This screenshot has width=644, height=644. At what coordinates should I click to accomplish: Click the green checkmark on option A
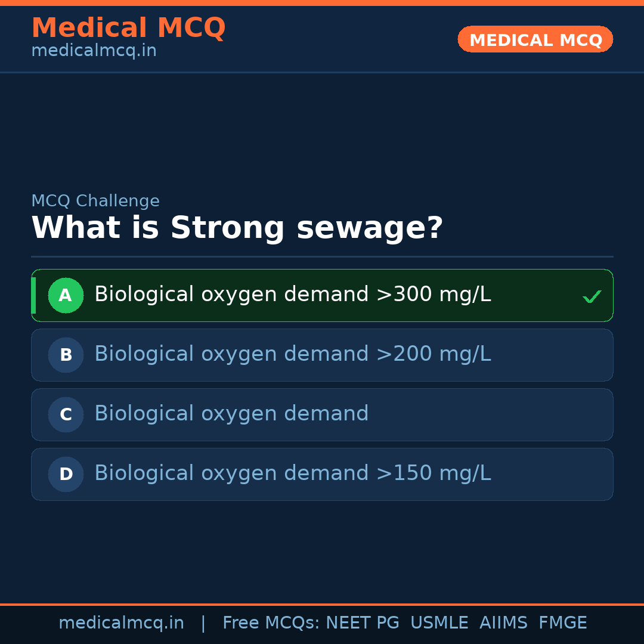coord(592,296)
